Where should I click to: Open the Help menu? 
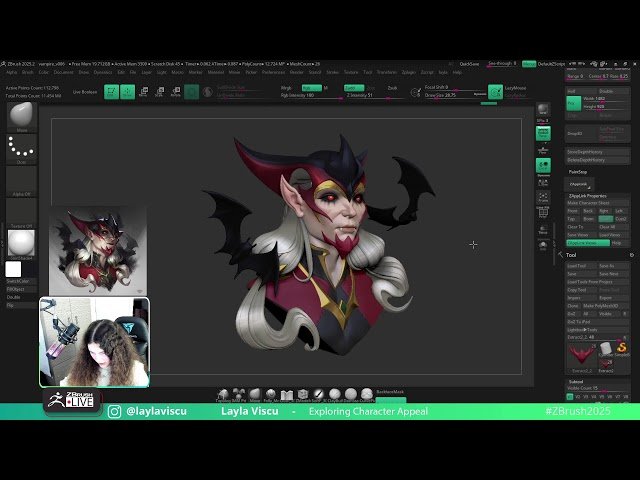tap(457, 72)
